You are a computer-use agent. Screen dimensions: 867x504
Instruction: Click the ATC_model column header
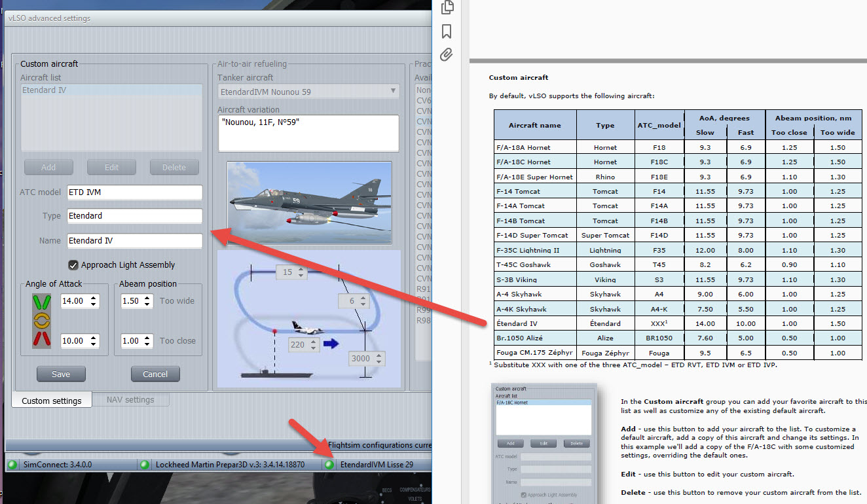coord(658,125)
